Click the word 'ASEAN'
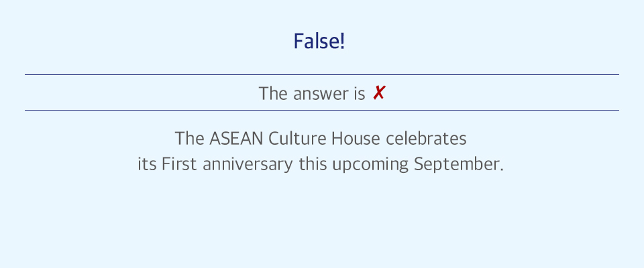Viewport: 644px width, 268px height. pos(236,139)
